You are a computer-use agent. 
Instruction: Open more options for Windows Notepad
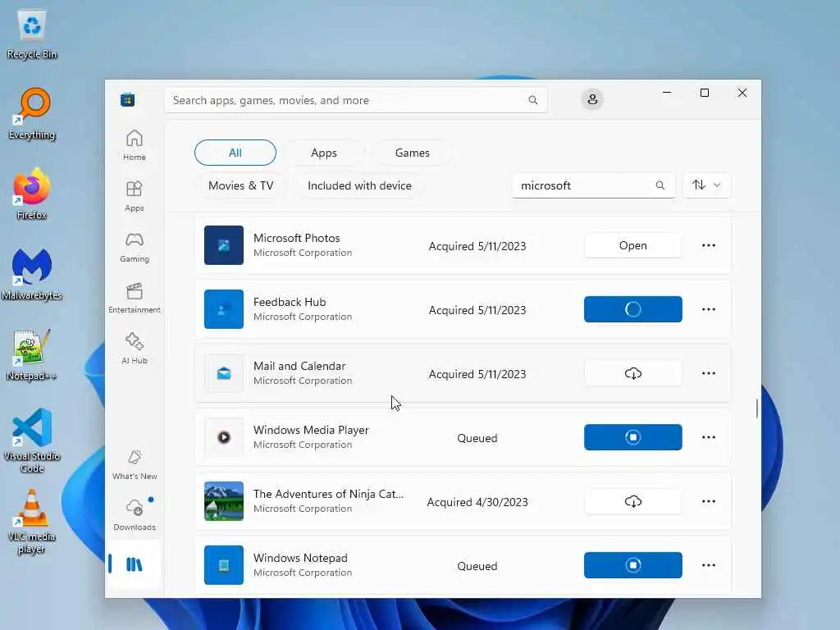pos(708,565)
